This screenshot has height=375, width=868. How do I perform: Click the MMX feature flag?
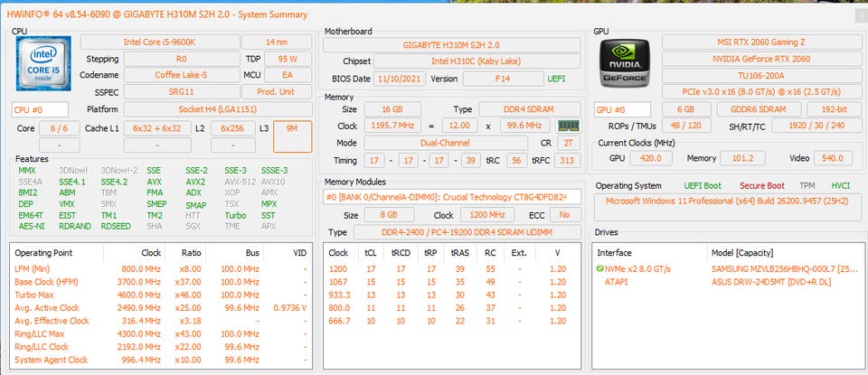26,171
